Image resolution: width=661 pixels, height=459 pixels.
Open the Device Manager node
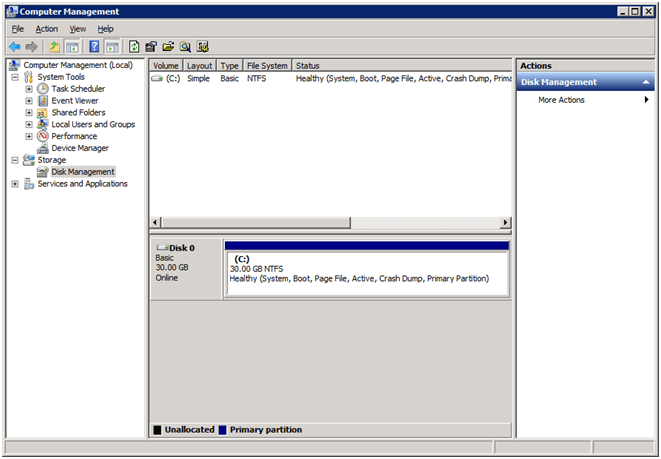(79, 148)
